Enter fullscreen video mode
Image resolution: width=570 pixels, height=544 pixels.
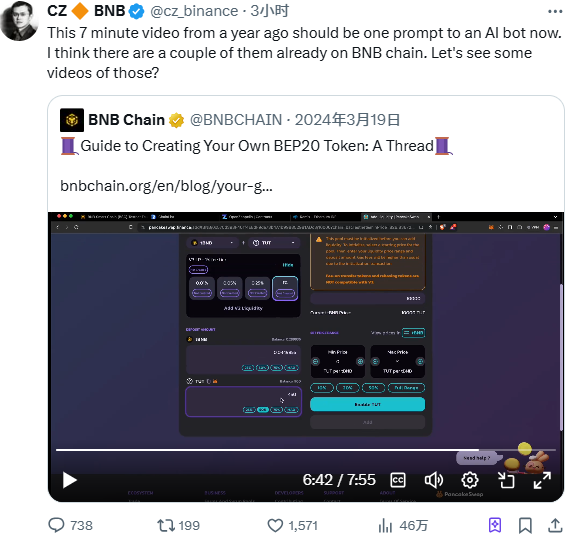pos(542,480)
